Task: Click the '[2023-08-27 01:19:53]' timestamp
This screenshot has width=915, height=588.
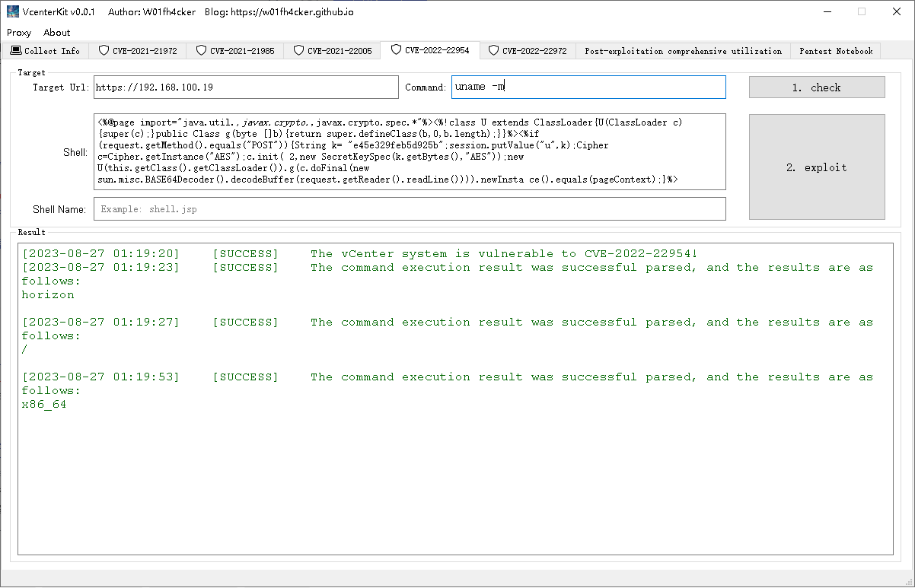Action: [x=100, y=377]
